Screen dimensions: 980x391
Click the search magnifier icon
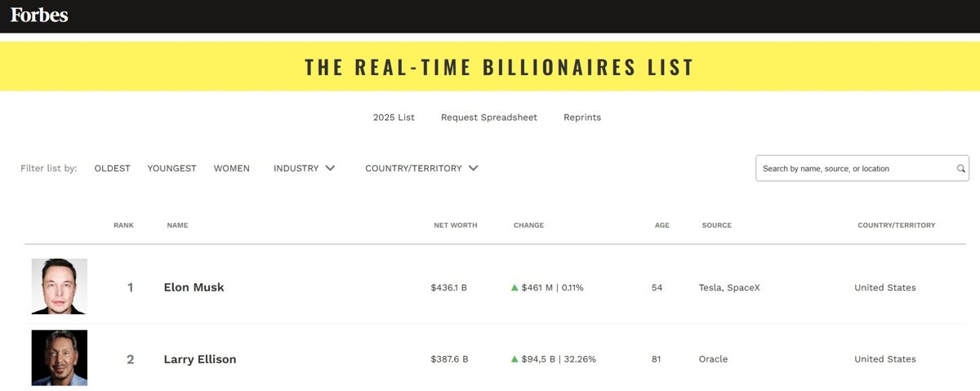pyautogui.click(x=961, y=169)
